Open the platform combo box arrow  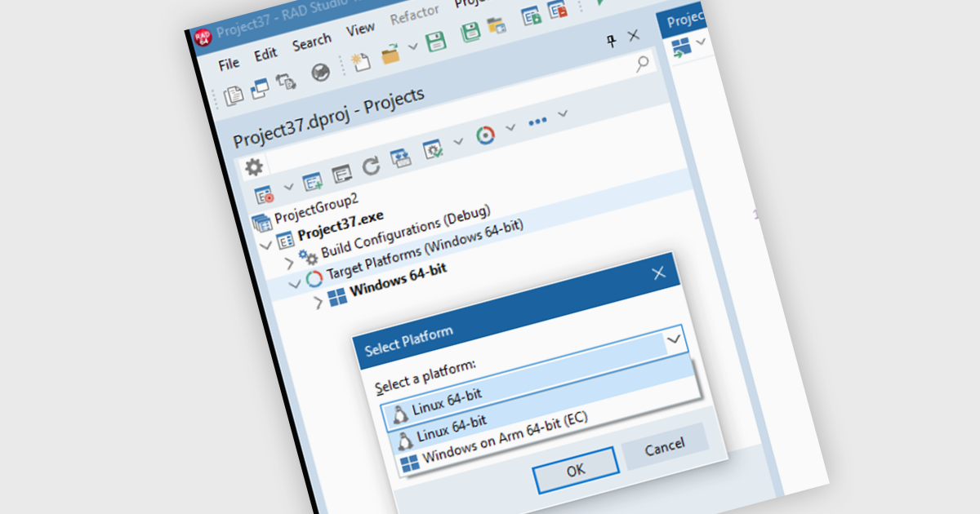point(674,338)
